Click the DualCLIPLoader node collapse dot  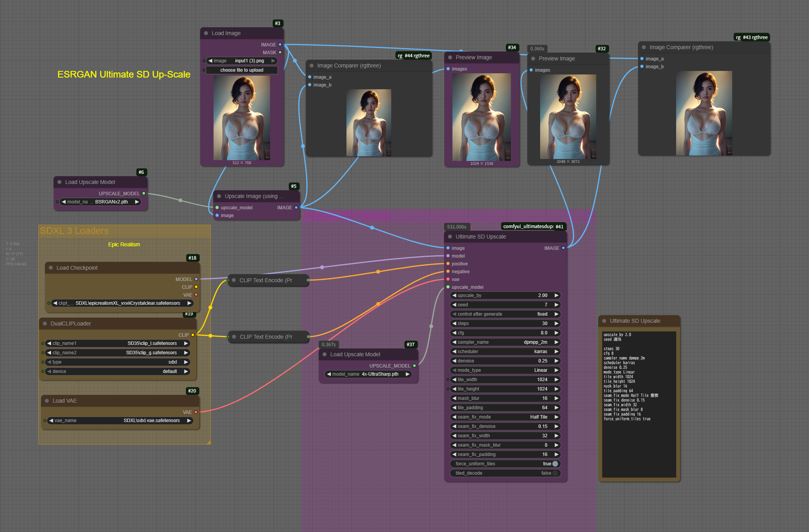[x=45, y=323]
